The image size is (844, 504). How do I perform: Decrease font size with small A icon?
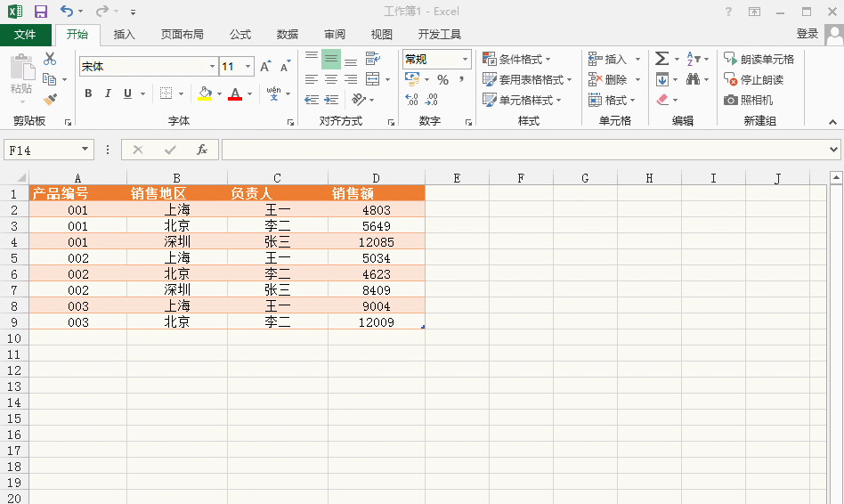[x=285, y=66]
